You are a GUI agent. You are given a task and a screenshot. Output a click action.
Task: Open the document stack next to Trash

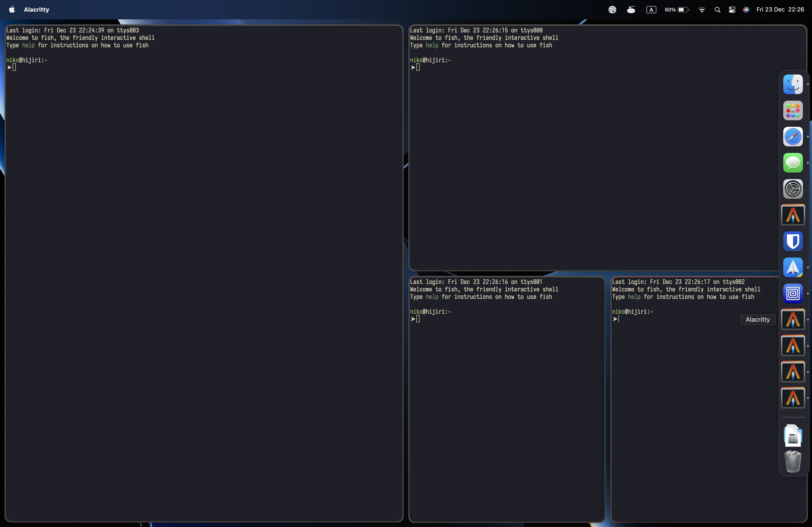793,435
